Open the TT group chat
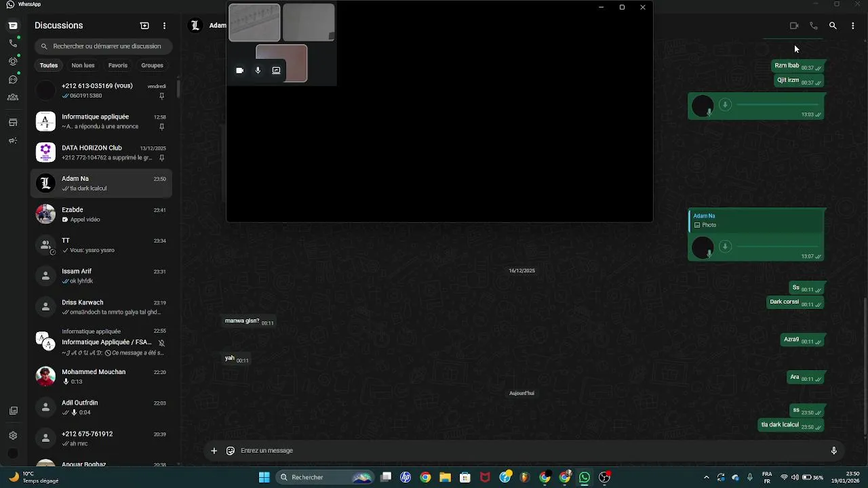868x488 pixels. point(101,245)
